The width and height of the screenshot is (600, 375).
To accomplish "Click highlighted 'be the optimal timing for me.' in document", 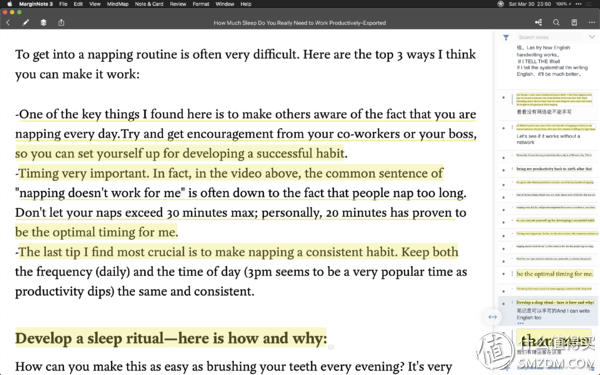I will click(96, 232).
